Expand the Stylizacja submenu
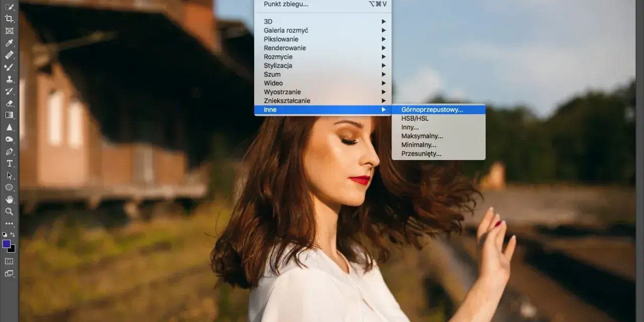The image size is (644, 322). pyautogui.click(x=323, y=65)
